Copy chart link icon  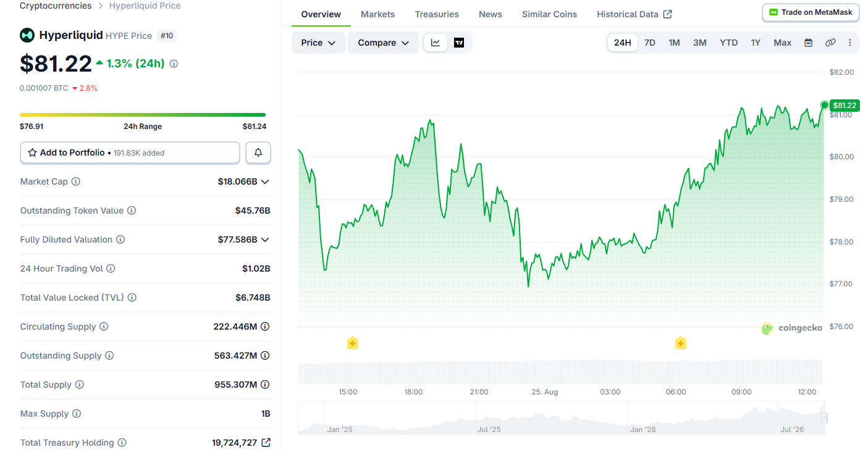[x=830, y=43]
